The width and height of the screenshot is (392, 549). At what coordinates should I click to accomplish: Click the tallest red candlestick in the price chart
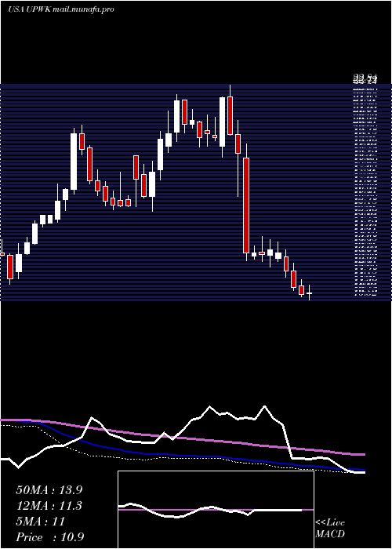pyautogui.click(x=246, y=205)
